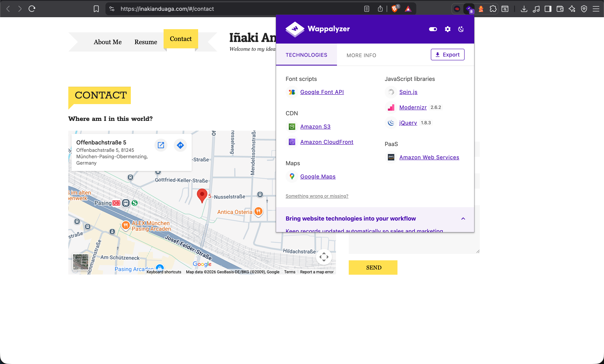Open reader mode icon
The width and height of the screenshot is (604, 364).
coord(367,9)
